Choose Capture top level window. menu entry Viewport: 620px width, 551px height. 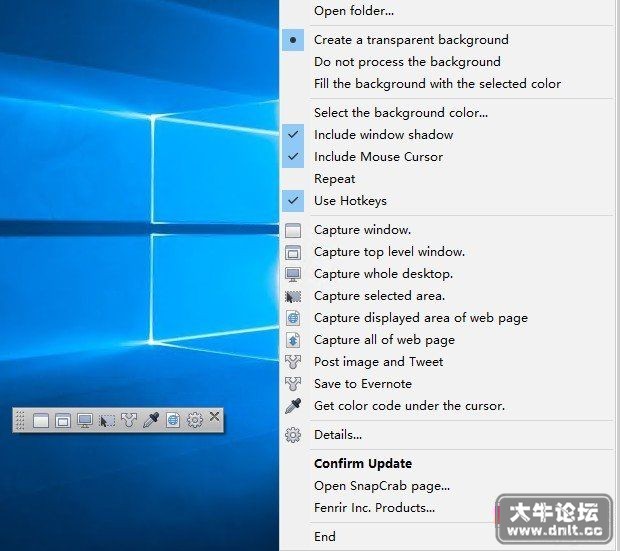(x=447, y=252)
